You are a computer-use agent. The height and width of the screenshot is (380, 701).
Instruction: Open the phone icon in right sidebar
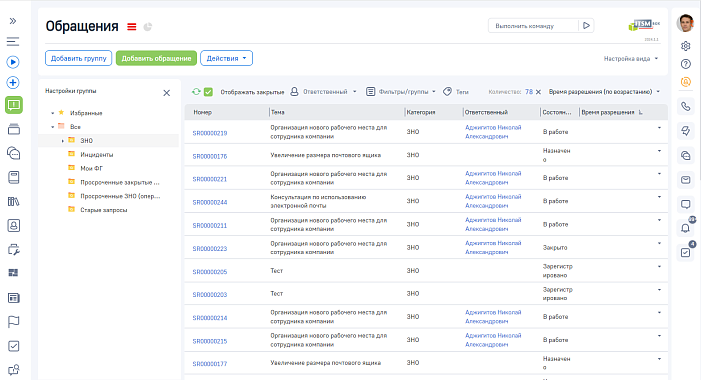[685, 106]
